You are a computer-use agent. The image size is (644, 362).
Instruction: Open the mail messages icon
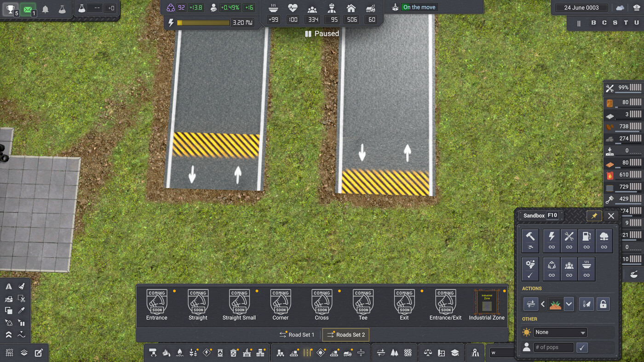[x=28, y=9]
